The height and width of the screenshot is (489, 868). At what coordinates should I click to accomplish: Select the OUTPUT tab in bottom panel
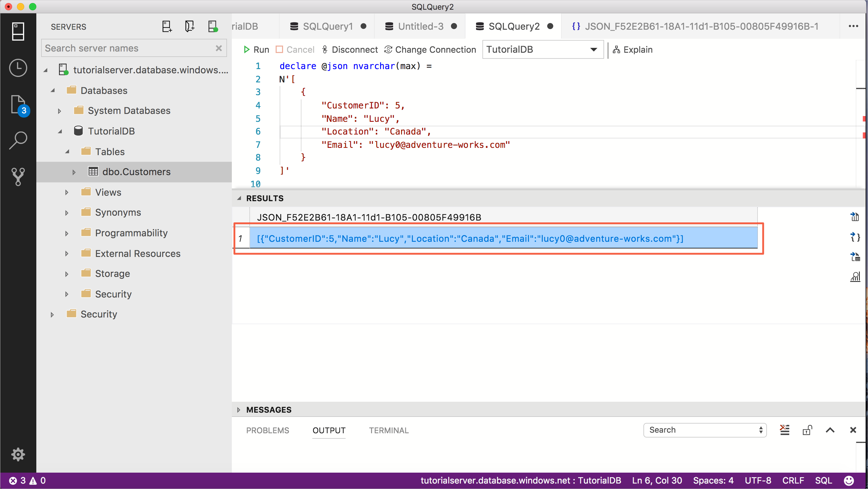(329, 430)
